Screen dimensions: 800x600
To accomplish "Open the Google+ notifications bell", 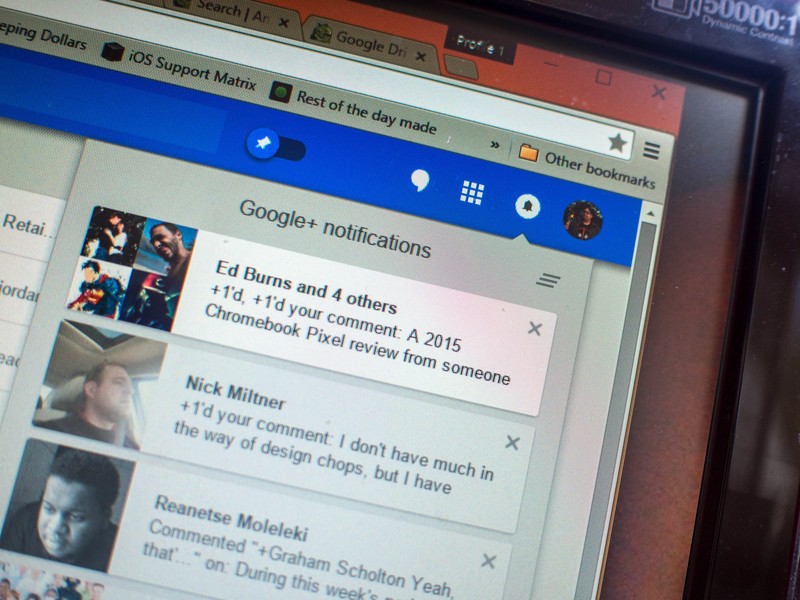I will (528, 206).
